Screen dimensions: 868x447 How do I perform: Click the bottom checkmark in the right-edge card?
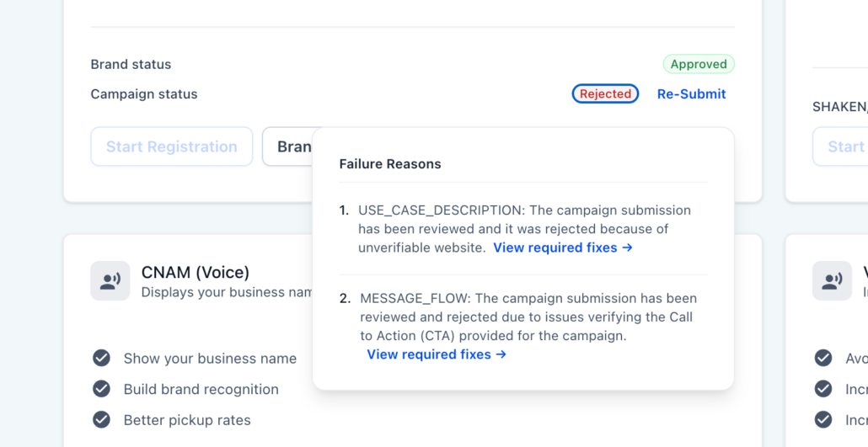[823, 419]
